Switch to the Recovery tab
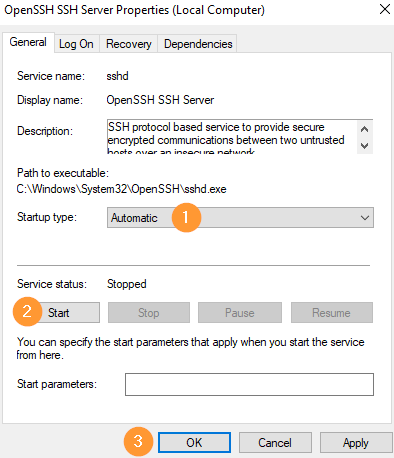 (x=129, y=44)
